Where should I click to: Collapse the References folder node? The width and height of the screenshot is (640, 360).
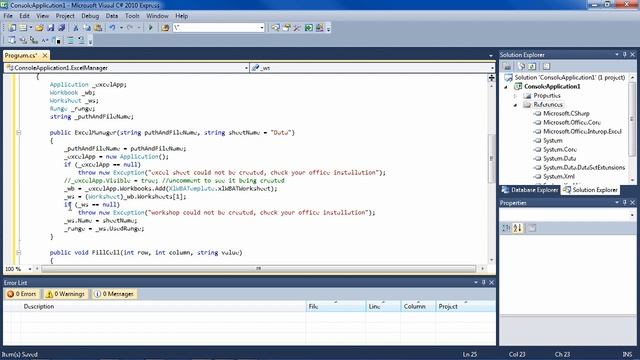coord(515,105)
